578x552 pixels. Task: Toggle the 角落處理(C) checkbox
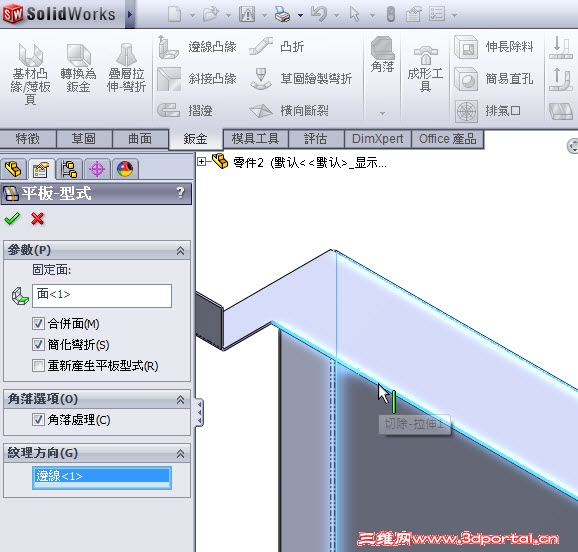click(x=38, y=420)
